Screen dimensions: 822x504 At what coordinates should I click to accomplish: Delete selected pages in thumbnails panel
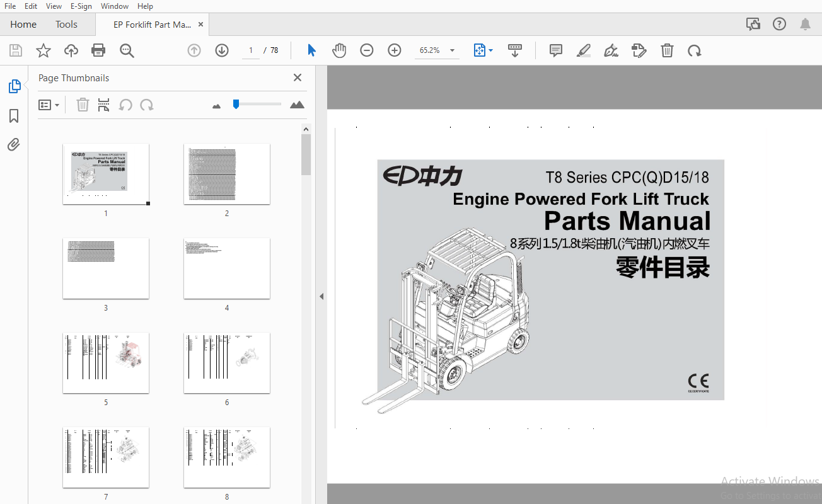pos(83,105)
